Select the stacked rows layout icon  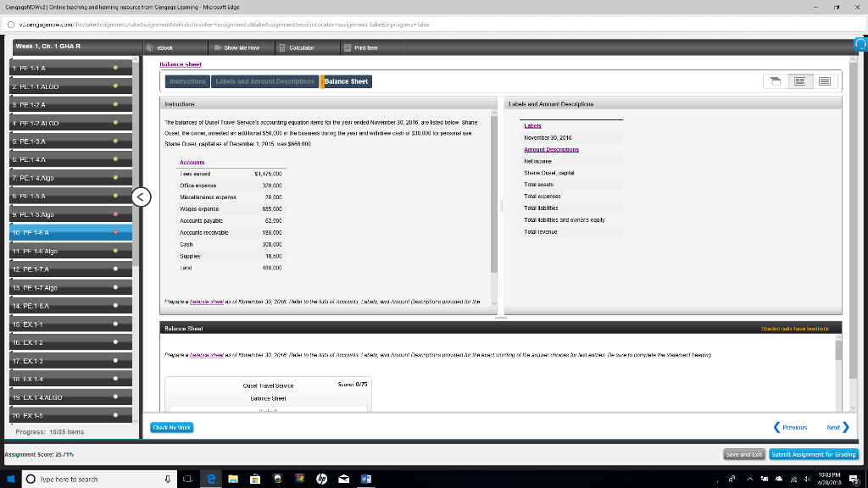[x=824, y=81]
